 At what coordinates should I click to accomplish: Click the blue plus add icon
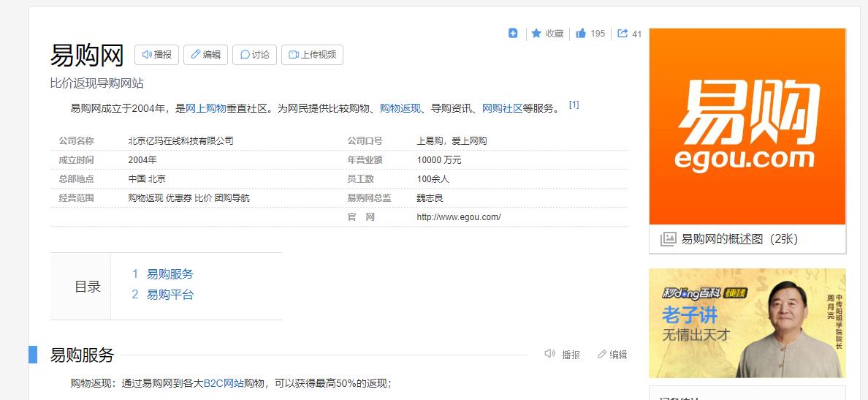coord(513,33)
